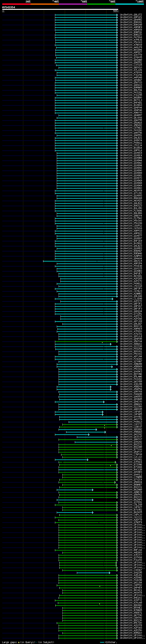The height and width of the screenshot is (644, 146).
Task: Select the UniRef100_Q9FVG7 hit label
Action: [x=131, y=306]
